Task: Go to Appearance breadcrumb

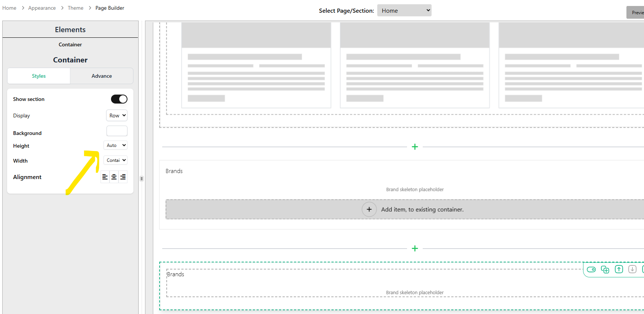Action: click(42, 8)
